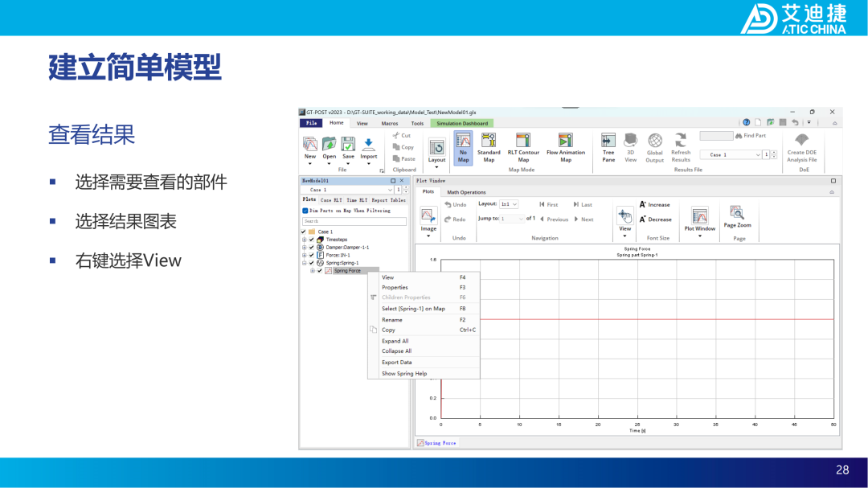868x488 pixels.
Task: Click the Page Zoom magnifier icon
Action: 737,213
